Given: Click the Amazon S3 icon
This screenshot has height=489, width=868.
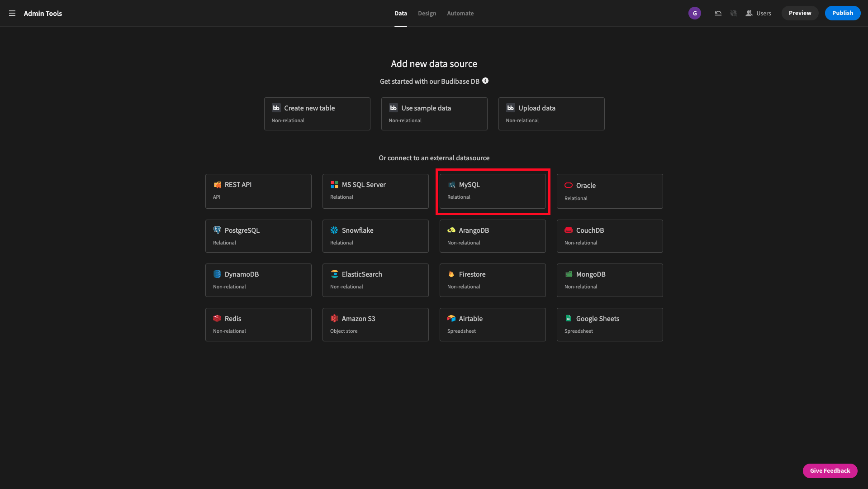Looking at the screenshot, I should point(334,318).
